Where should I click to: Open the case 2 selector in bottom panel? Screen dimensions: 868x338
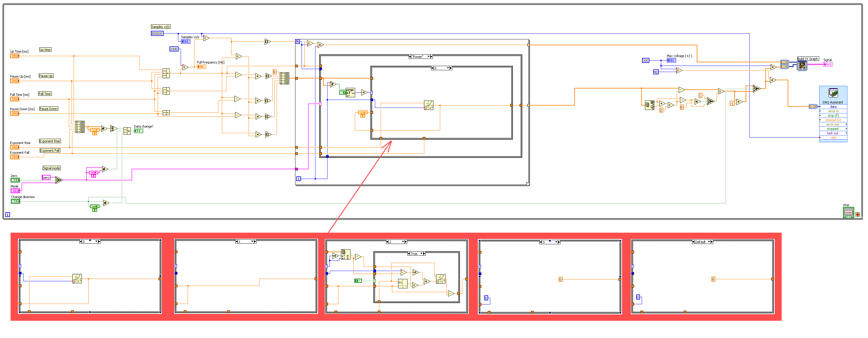pos(396,242)
